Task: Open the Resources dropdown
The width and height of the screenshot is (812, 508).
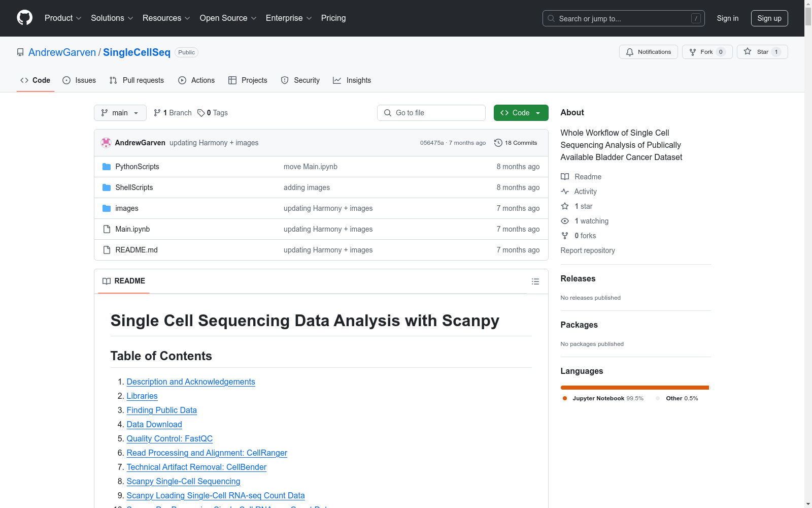Action: click(x=166, y=18)
